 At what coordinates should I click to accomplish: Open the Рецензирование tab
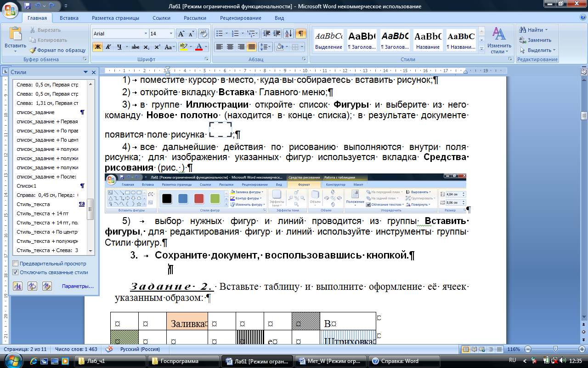tap(241, 18)
